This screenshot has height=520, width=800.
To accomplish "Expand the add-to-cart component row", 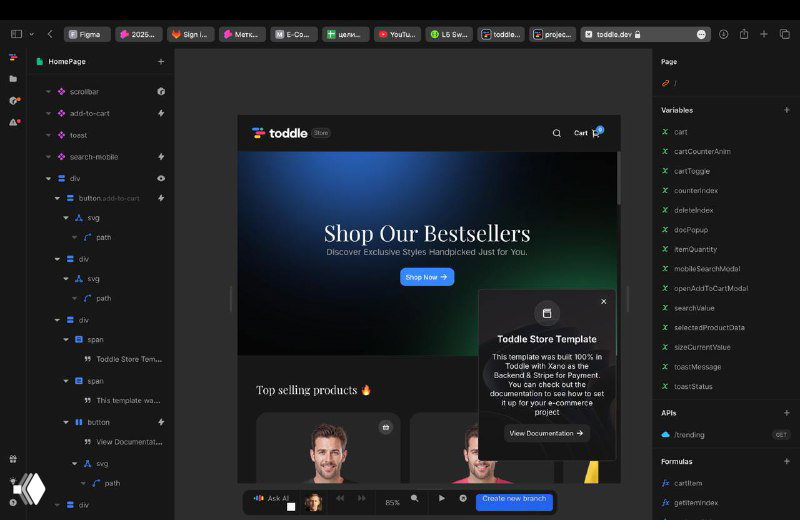I will [48, 113].
